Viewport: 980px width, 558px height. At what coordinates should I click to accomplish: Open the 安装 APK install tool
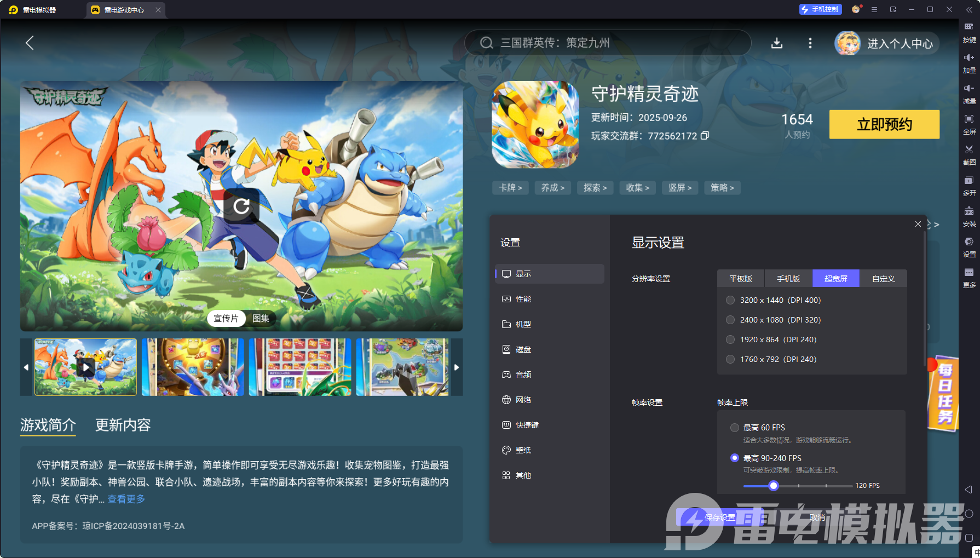pos(969,217)
